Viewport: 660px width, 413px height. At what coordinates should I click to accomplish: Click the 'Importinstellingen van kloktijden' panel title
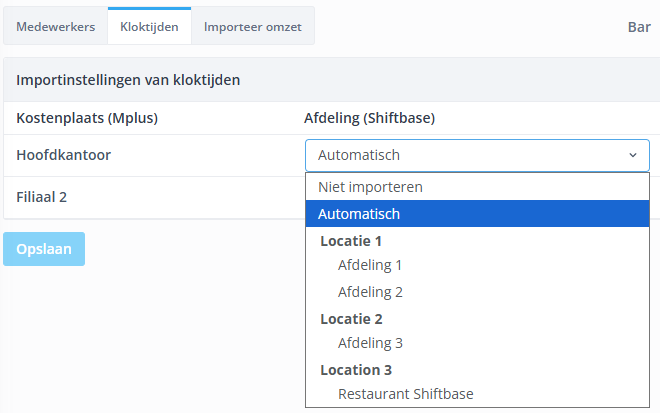pyautogui.click(x=128, y=79)
